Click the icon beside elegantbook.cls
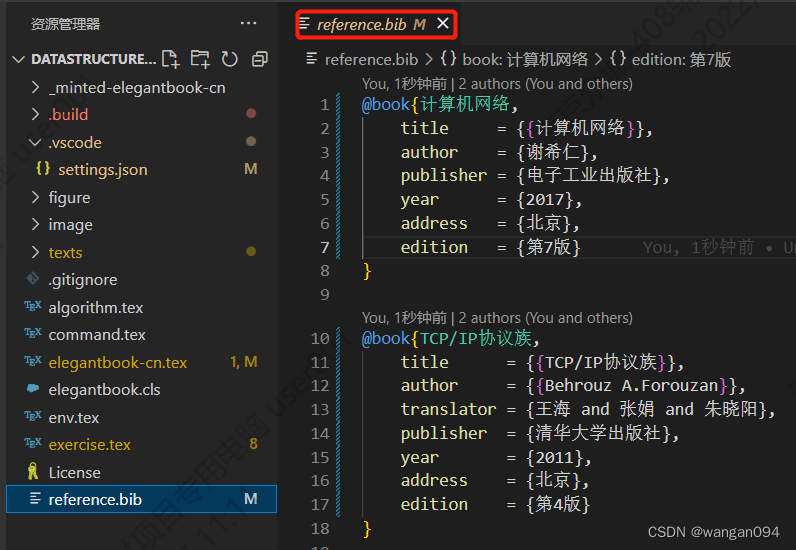Viewport: 796px width, 550px height. [33, 389]
